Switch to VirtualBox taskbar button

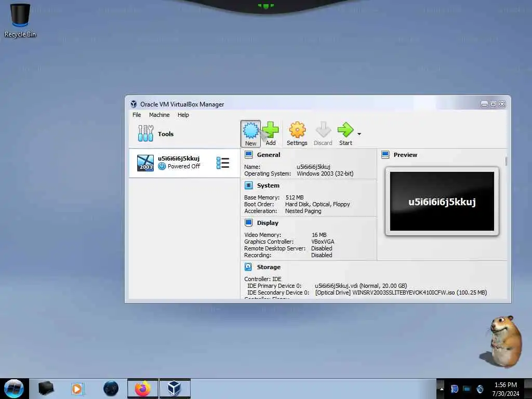point(175,389)
